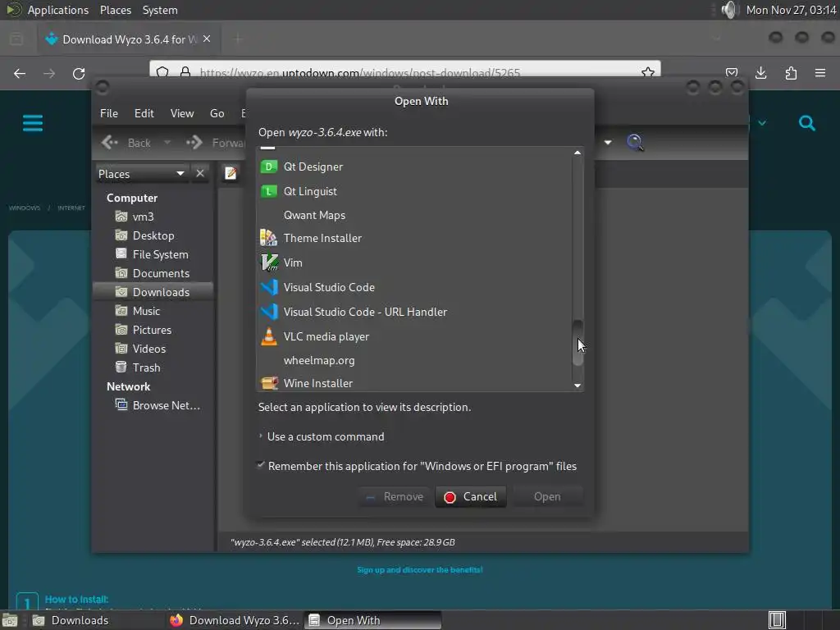Open Back history dropdown arrow

167,143
